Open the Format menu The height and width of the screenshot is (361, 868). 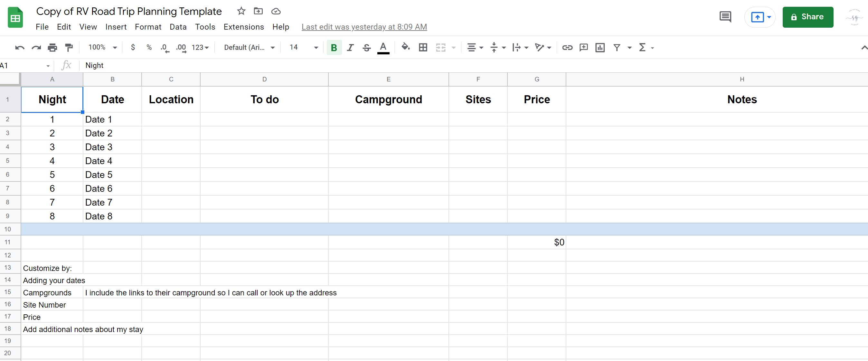(x=148, y=27)
